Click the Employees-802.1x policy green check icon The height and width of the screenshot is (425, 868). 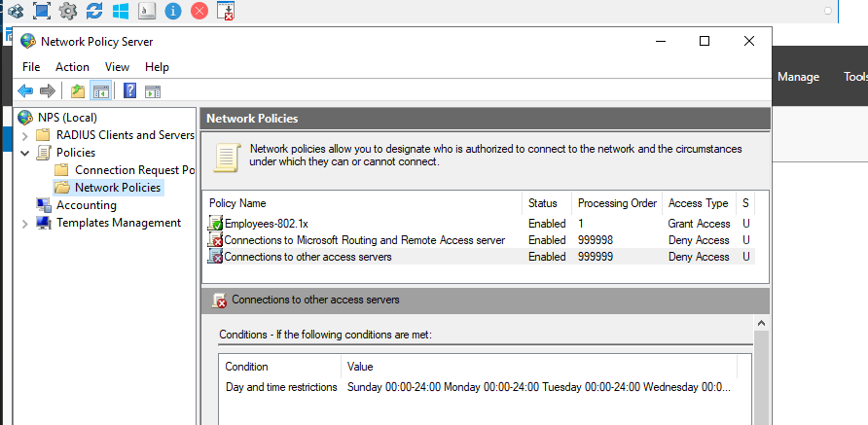point(215,223)
